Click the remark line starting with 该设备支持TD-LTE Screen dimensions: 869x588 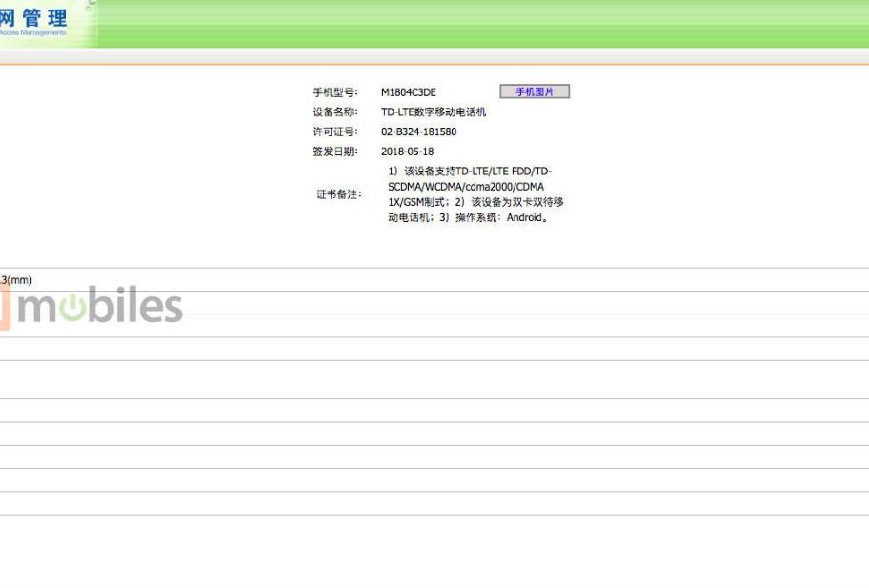[470, 172]
